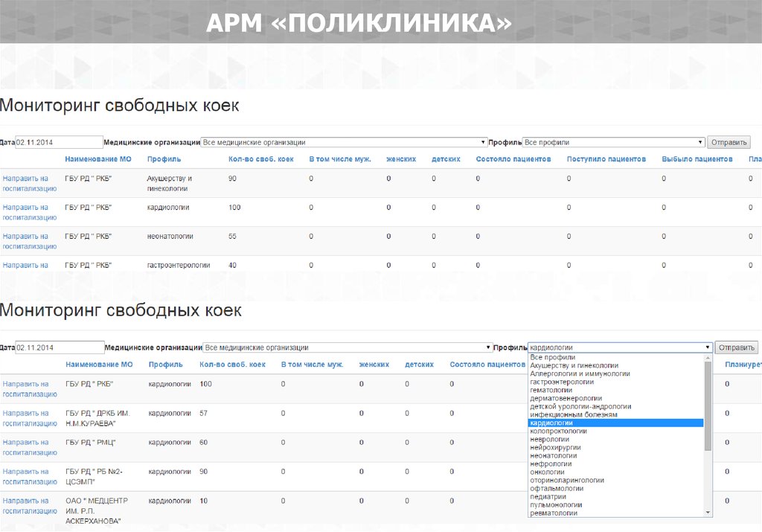Choose нефрологии option in the profile list

[x=550, y=464]
